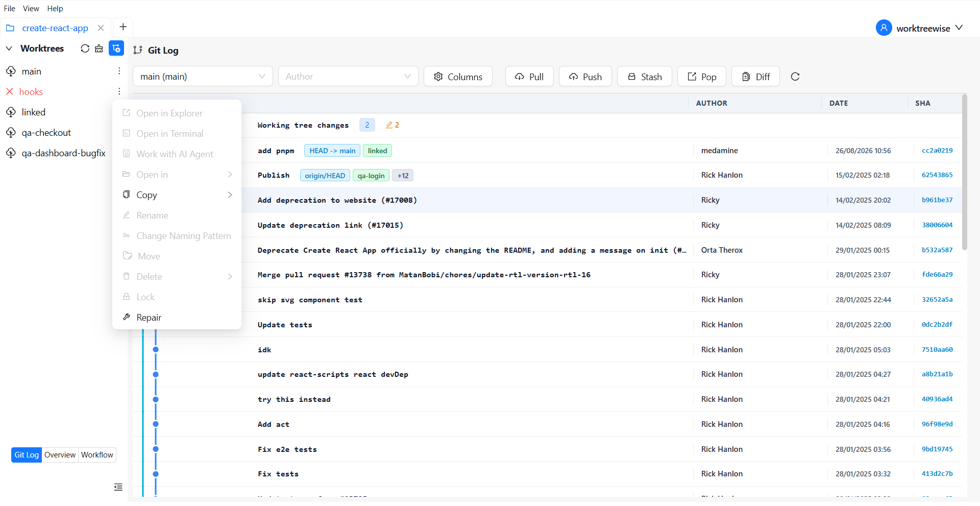Click the user avatar icon
This screenshot has height=506, width=980.
point(884,28)
